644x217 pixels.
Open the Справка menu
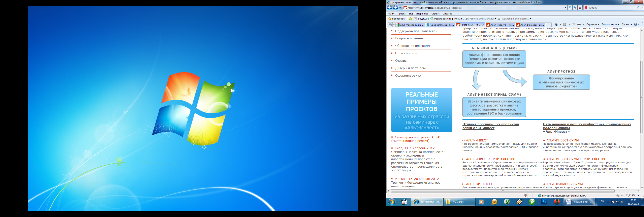point(447,14)
